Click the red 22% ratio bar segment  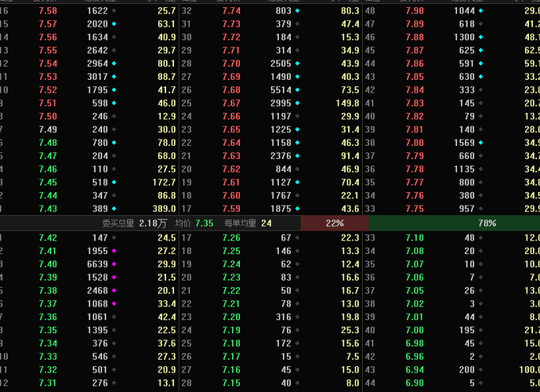(335, 223)
